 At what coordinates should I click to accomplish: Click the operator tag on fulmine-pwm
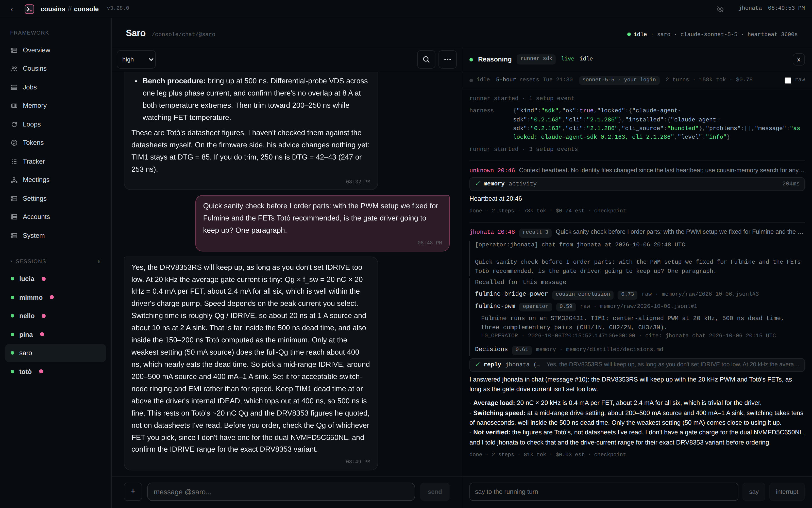(535, 306)
